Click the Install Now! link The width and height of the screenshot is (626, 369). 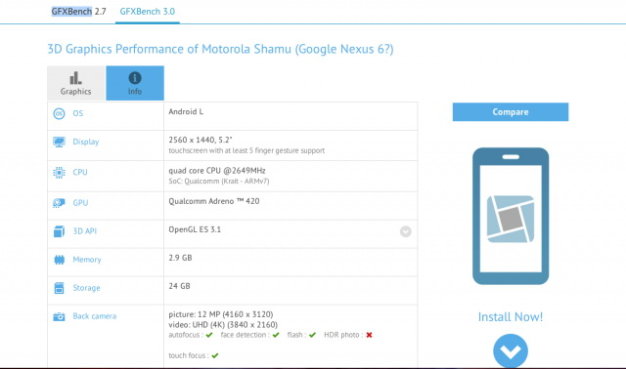[x=510, y=317]
